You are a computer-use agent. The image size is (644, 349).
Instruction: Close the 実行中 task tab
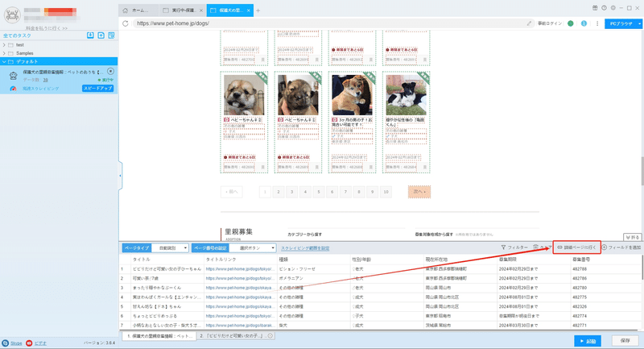click(x=201, y=10)
